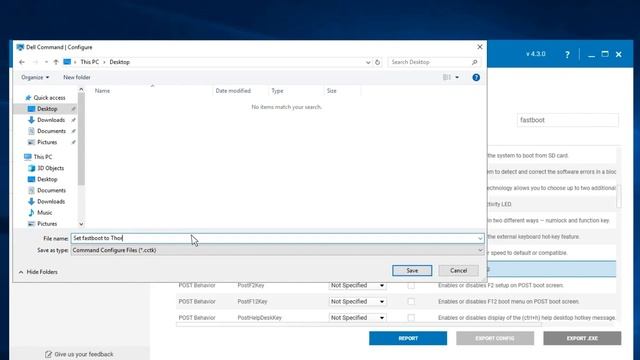Open PostF12Key value dropdown

pyautogui.click(x=357, y=302)
